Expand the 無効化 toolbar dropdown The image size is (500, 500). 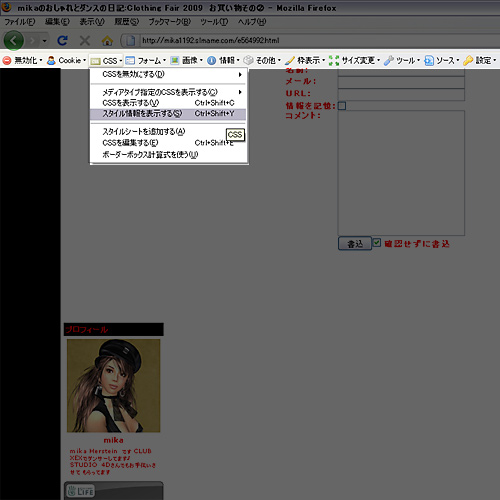tap(41, 60)
